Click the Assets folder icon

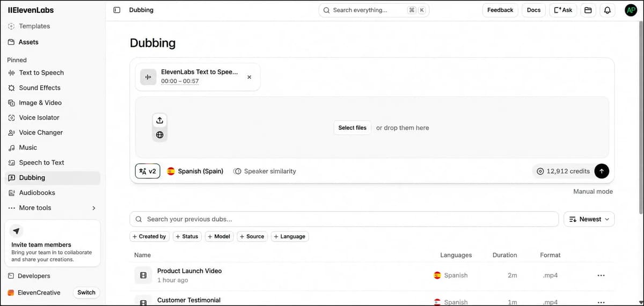[x=12, y=42]
